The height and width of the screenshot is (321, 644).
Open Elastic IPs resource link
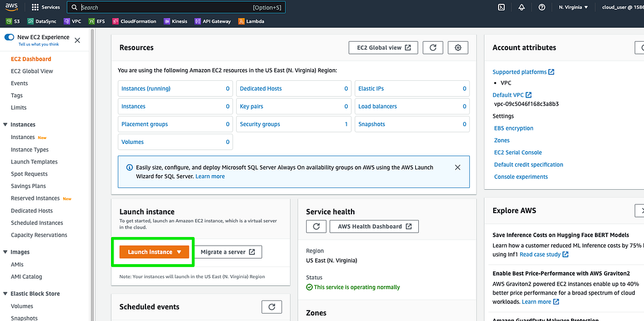pyautogui.click(x=371, y=89)
